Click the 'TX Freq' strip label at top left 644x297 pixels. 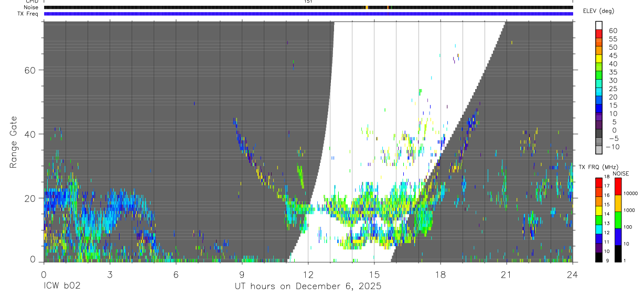pos(29,14)
